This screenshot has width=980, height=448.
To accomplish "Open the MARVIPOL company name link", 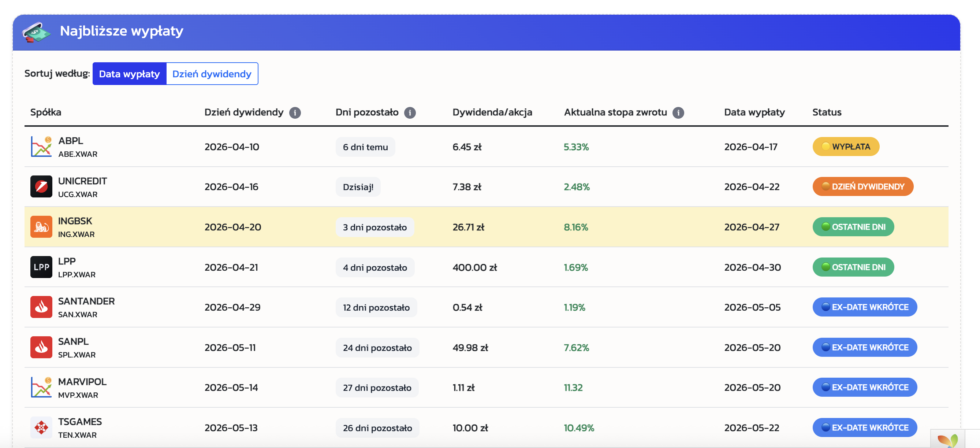I will [82, 381].
